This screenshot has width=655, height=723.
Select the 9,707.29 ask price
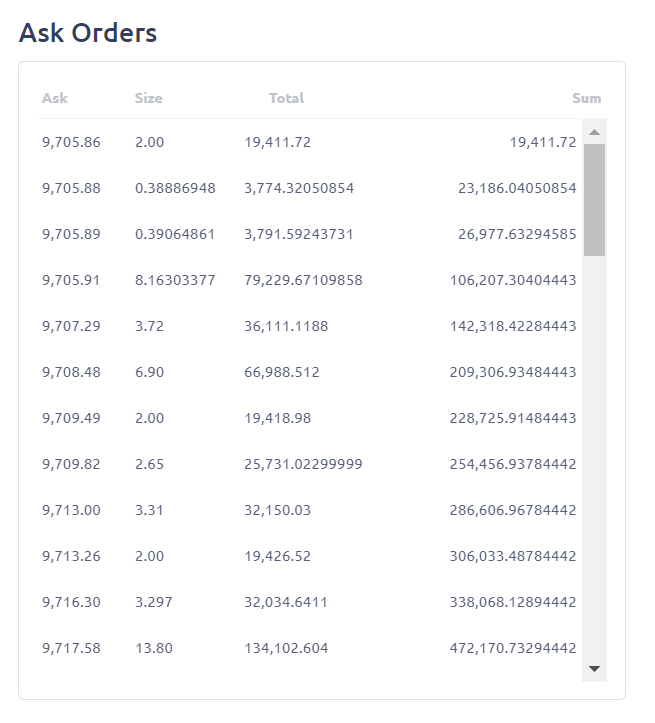point(71,326)
